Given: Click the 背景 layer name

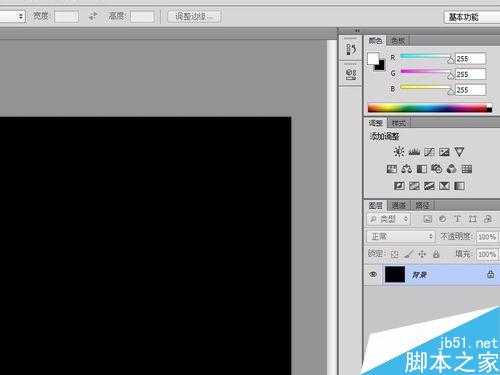Looking at the screenshot, I should [x=419, y=275].
